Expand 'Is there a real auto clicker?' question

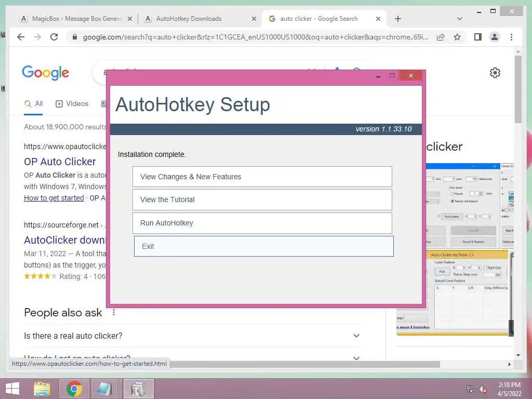pos(192,336)
